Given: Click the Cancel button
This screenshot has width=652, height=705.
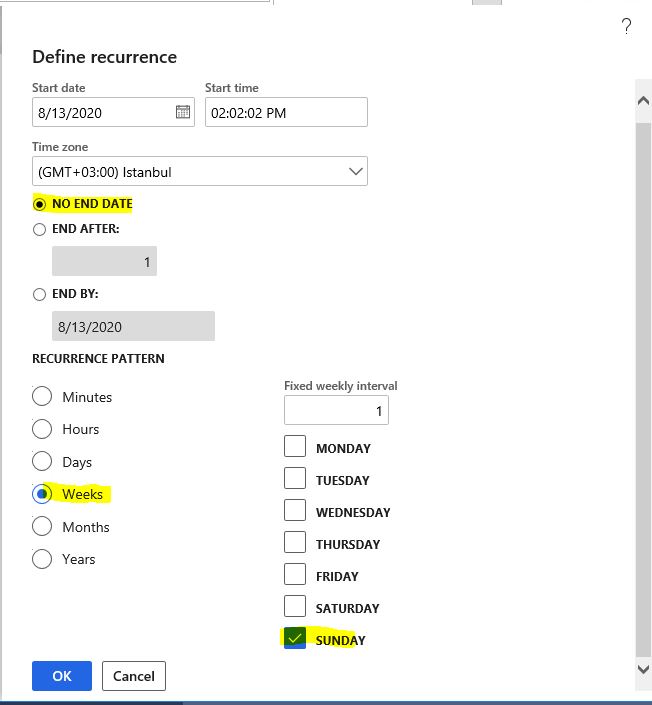Looking at the screenshot, I should tap(134, 676).
